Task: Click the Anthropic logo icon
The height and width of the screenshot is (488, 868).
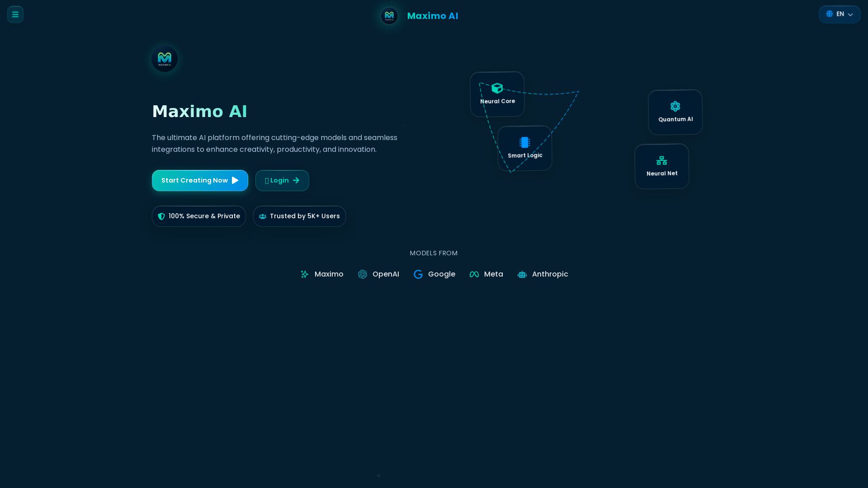Action: tap(522, 274)
